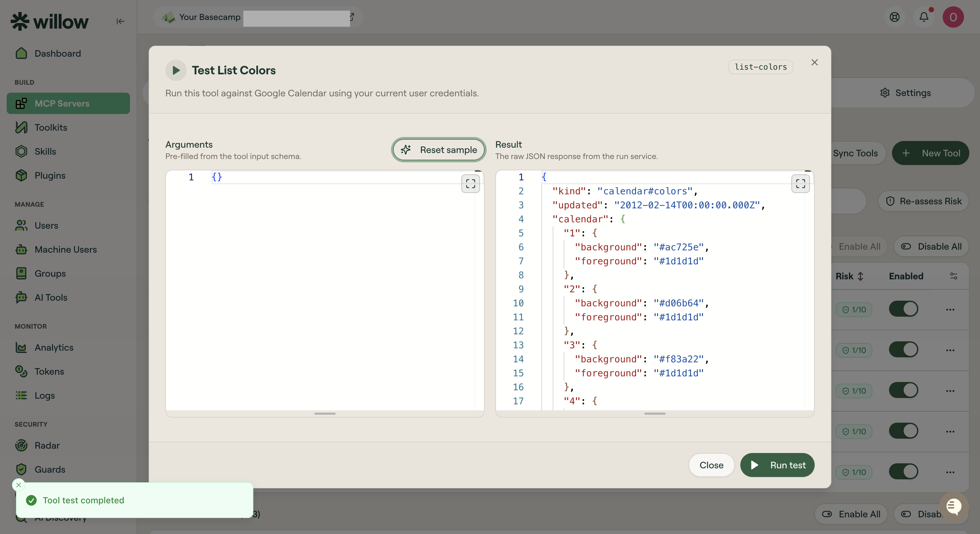
Task: Click the Result editor horizontal resize handle
Action: pos(655,413)
